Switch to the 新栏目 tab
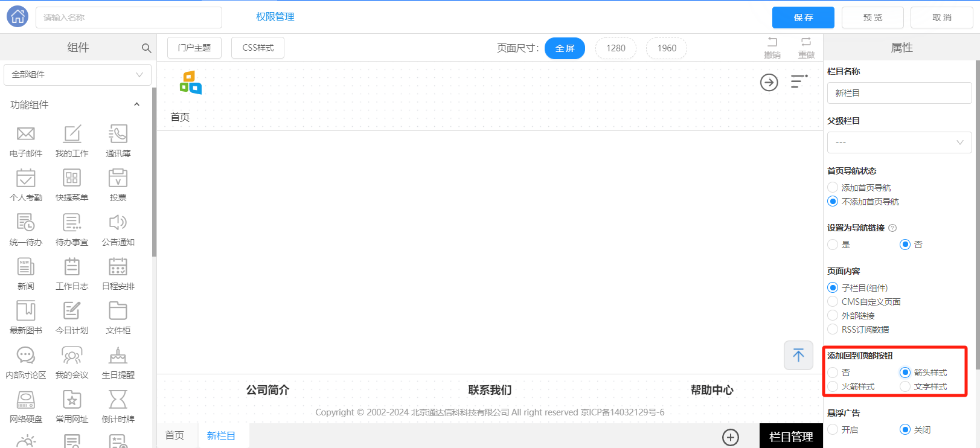This screenshot has width=980, height=448. pos(221,436)
